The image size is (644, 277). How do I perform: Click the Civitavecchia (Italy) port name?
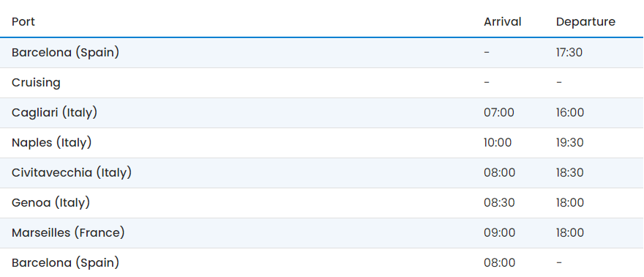(72, 173)
